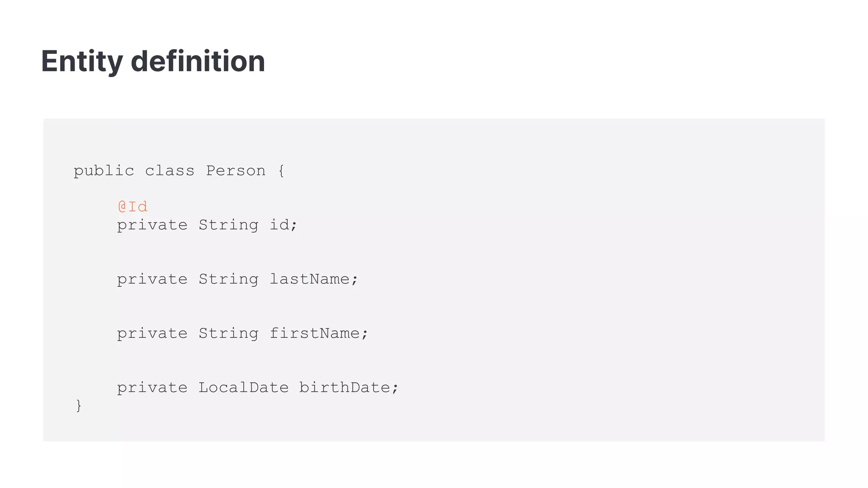Click the "lastName;" field name
The height and width of the screenshot is (488, 868).
click(x=314, y=279)
